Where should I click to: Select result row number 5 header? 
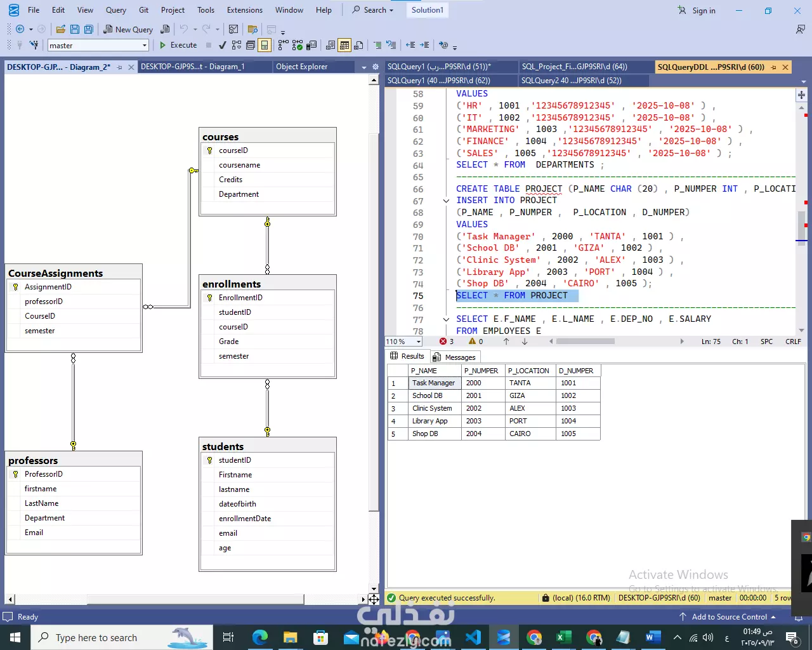[x=398, y=434]
